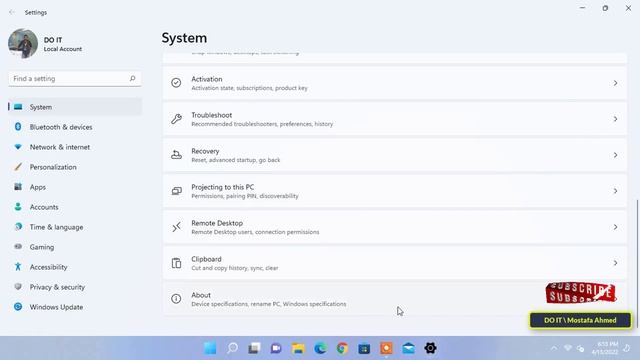
Task: Click the Remote Desktop icon
Action: 176,227
